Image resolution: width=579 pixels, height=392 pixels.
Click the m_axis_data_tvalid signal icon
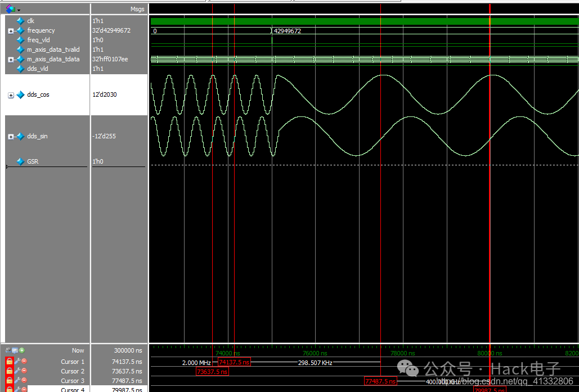[x=21, y=50]
